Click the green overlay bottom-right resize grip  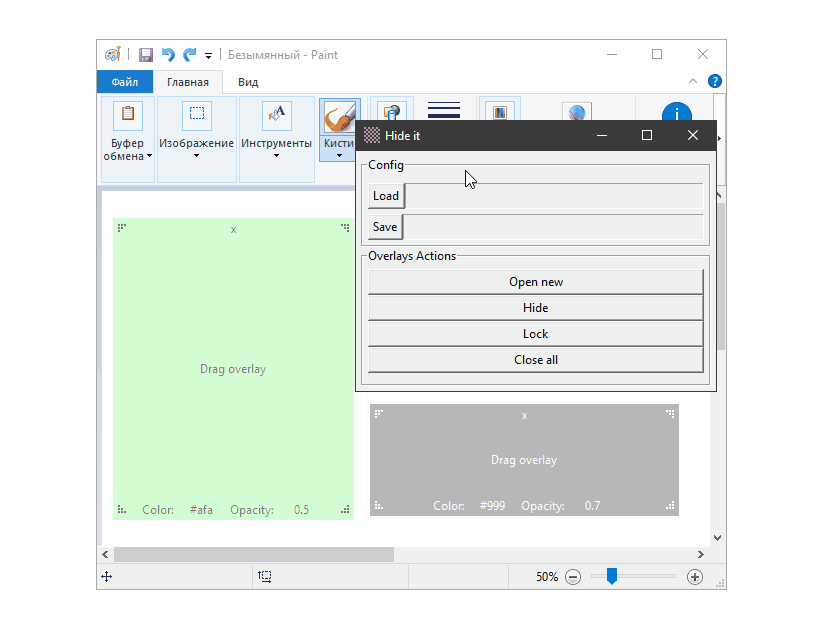pyautogui.click(x=345, y=509)
